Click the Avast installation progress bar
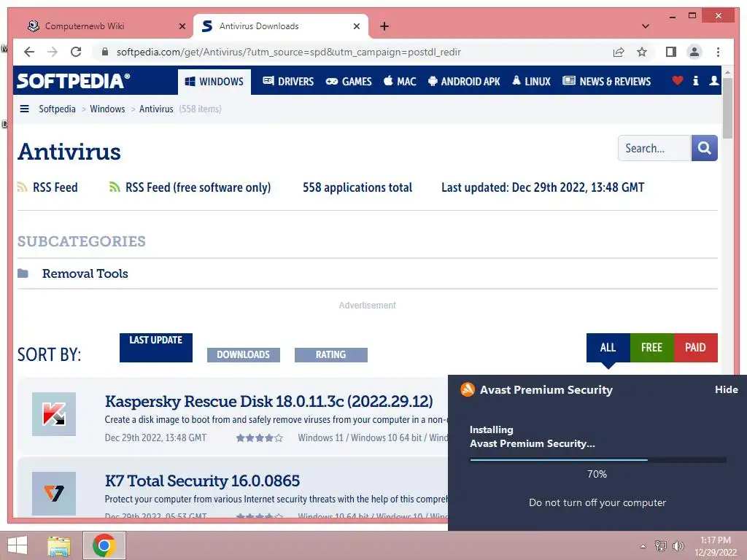 click(598, 460)
